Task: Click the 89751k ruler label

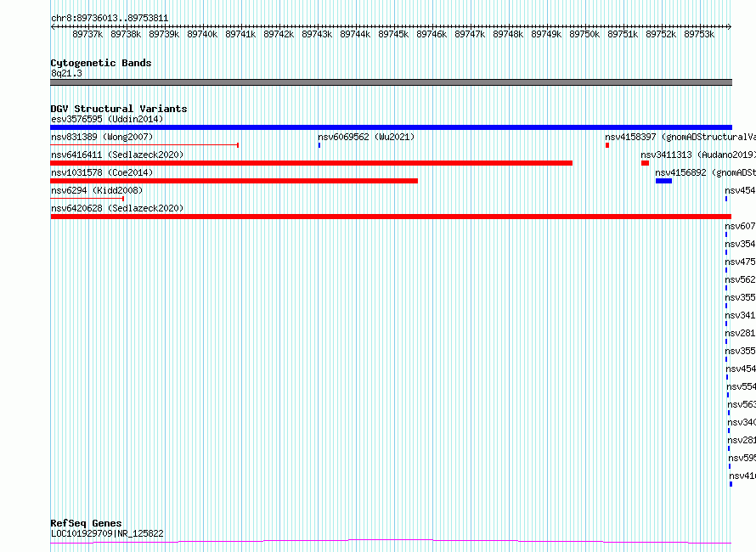Action: tap(623, 34)
